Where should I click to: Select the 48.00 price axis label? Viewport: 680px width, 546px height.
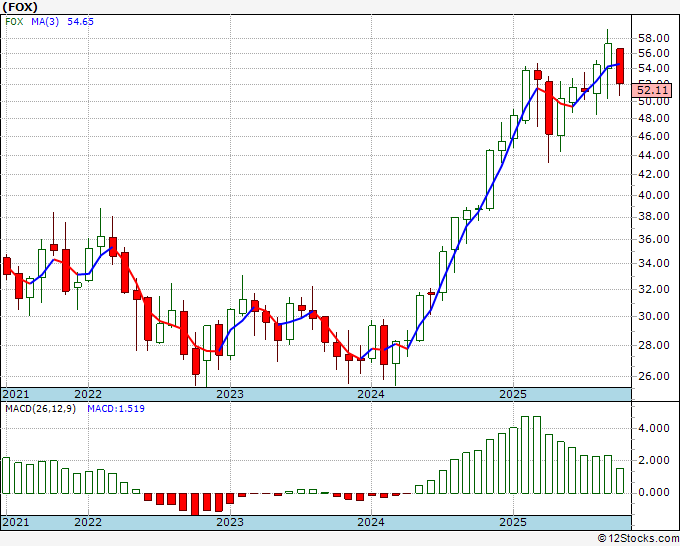coord(654,118)
